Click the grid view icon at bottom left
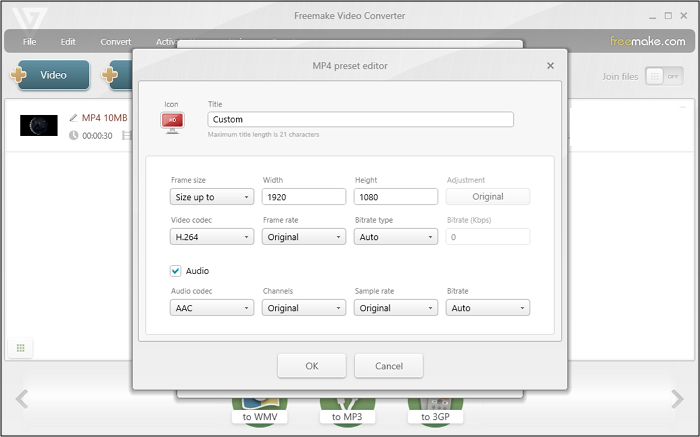The image size is (700, 437). (x=20, y=348)
